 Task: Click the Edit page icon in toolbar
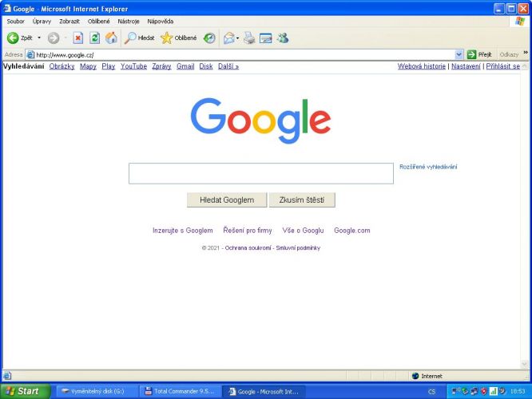(266, 38)
